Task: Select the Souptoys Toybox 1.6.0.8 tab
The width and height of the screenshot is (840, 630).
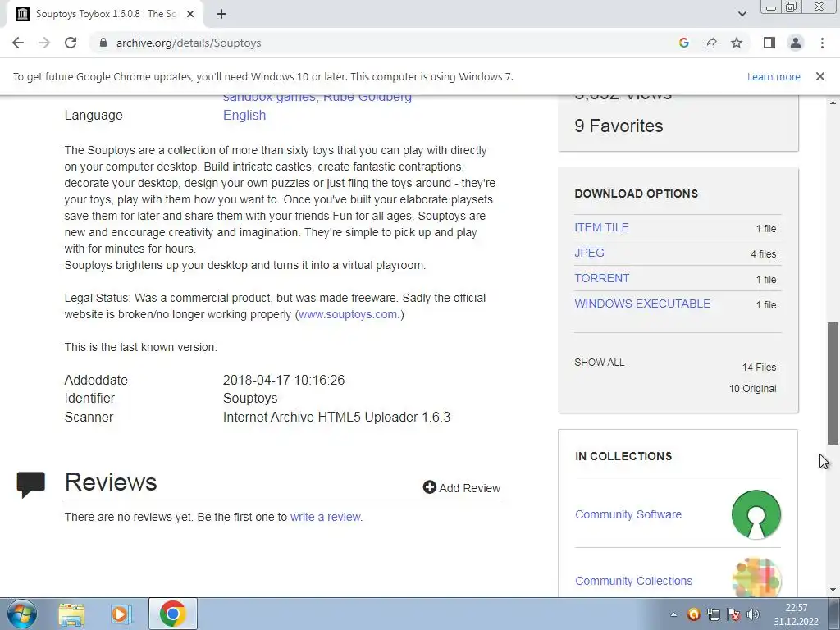Action: (x=105, y=14)
